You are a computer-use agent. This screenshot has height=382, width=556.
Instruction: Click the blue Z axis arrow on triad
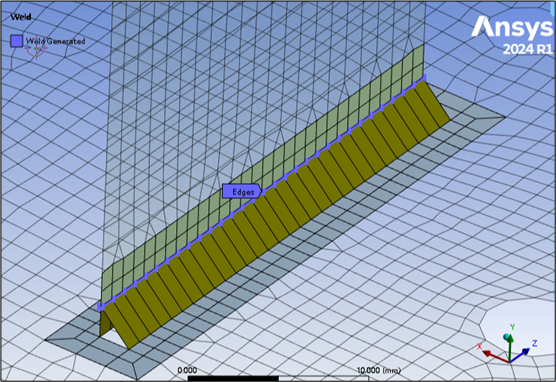(523, 353)
